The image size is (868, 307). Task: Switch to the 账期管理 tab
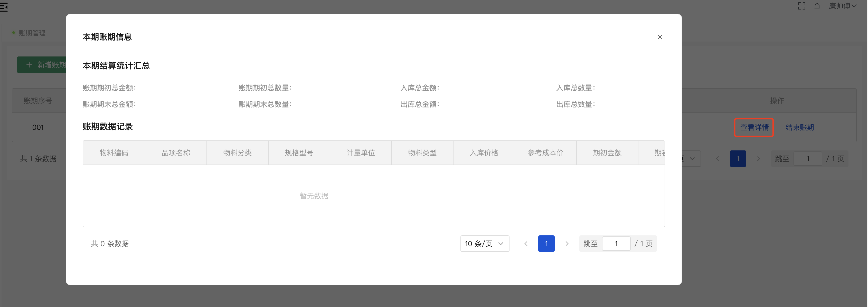[x=32, y=33]
